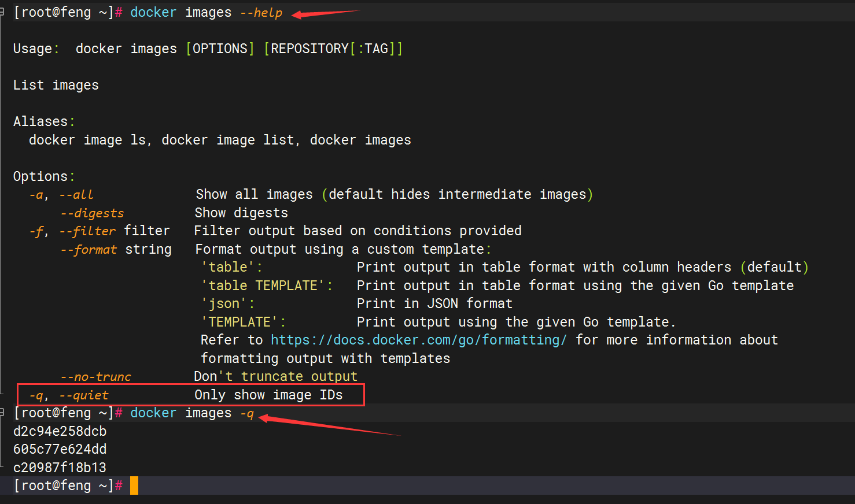Select the --no-trunc option text
Viewport: 855px width, 504px height.
click(x=95, y=377)
